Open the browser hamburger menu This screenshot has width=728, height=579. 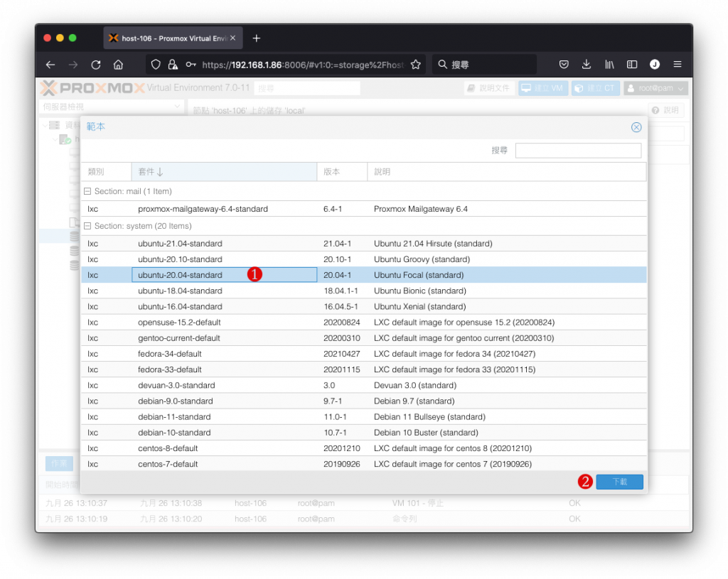[678, 65]
